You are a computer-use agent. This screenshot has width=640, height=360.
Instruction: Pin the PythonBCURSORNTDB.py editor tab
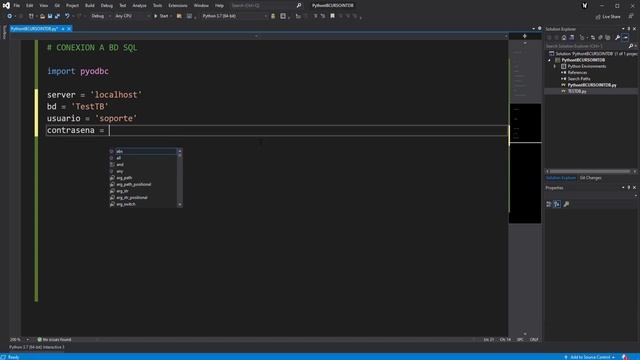(63, 29)
